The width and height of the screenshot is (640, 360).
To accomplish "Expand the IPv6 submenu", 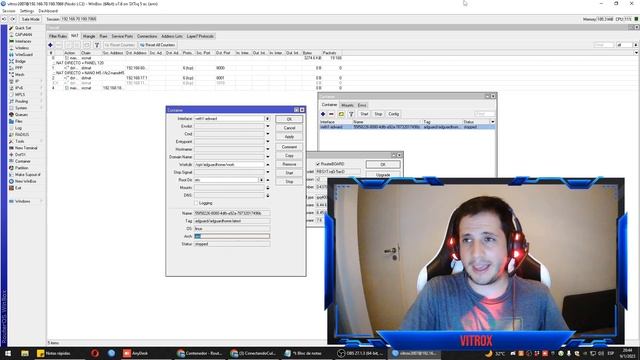I will (41, 88).
